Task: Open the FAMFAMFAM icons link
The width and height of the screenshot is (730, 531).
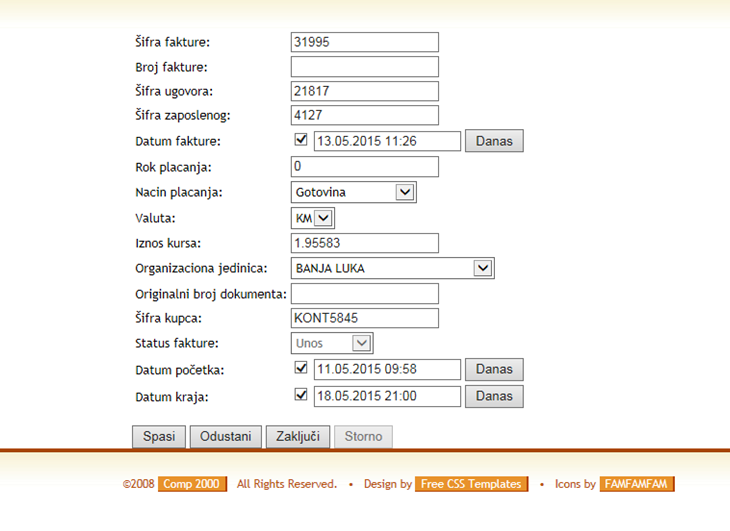Action: point(636,484)
